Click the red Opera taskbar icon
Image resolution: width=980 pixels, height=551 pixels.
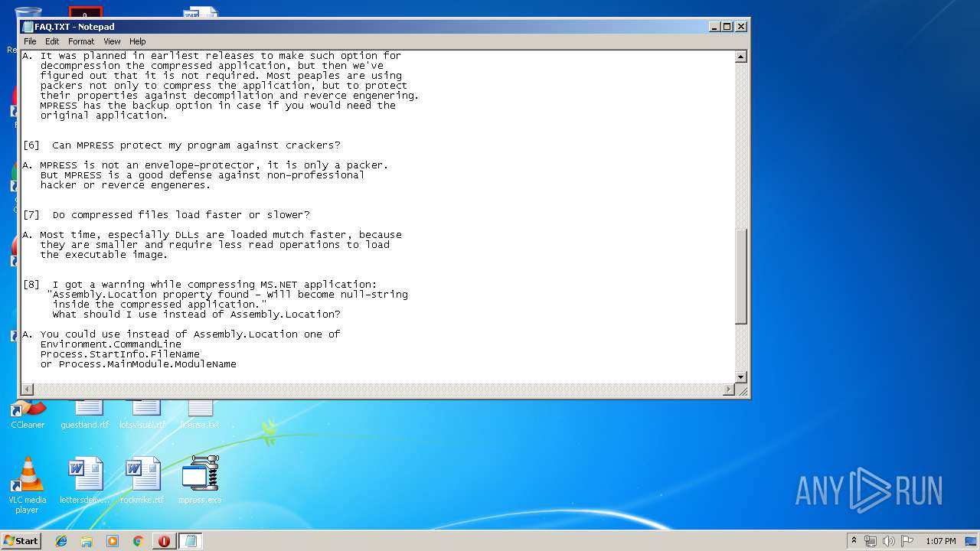coord(164,541)
